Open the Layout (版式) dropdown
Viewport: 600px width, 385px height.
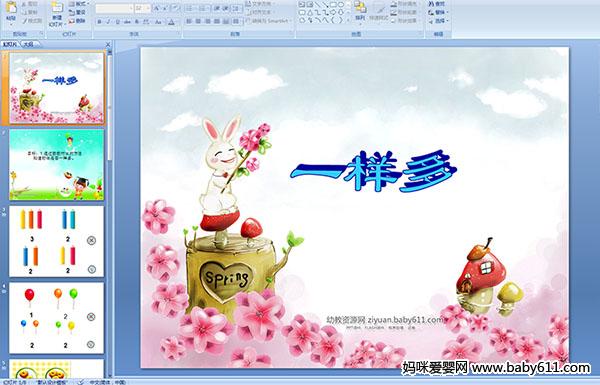point(78,4)
